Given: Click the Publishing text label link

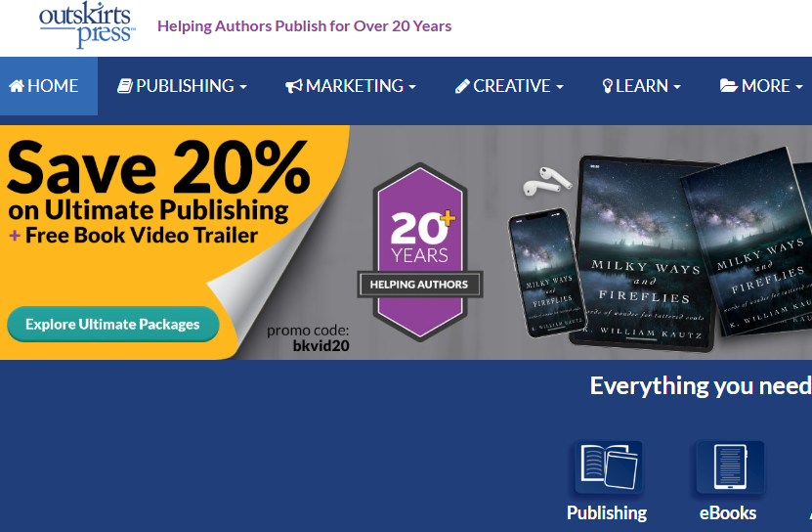Looking at the screenshot, I should pyautogui.click(x=607, y=512).
